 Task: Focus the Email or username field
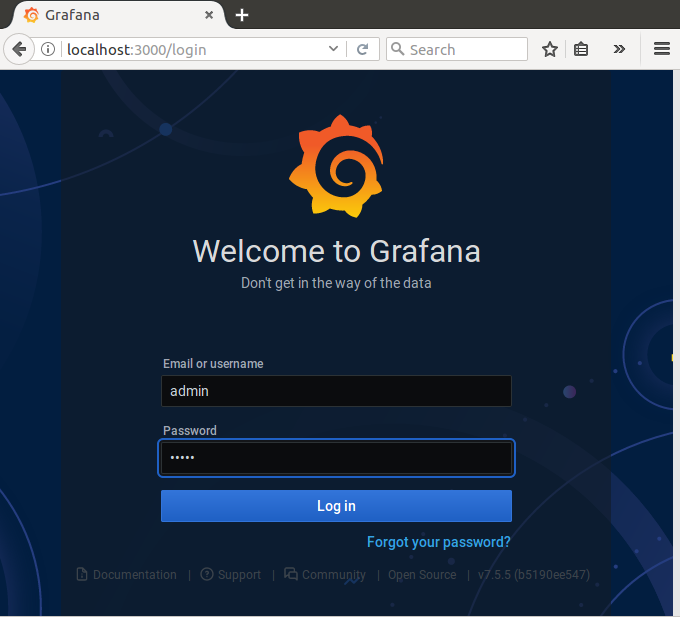[x=336, y=391]
